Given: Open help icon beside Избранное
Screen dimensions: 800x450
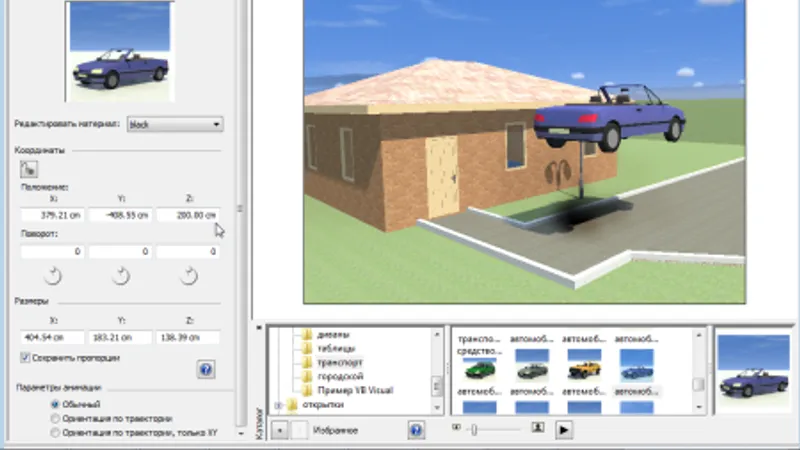Looking at the screenshot, I should (x=416, y=430).
